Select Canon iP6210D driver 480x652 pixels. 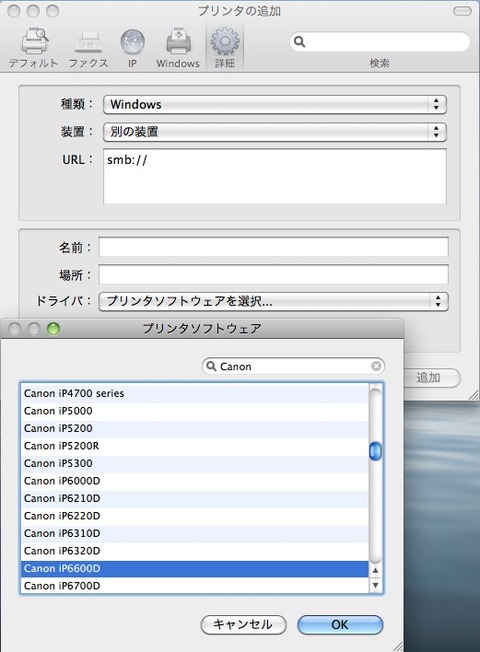(195, 498)
